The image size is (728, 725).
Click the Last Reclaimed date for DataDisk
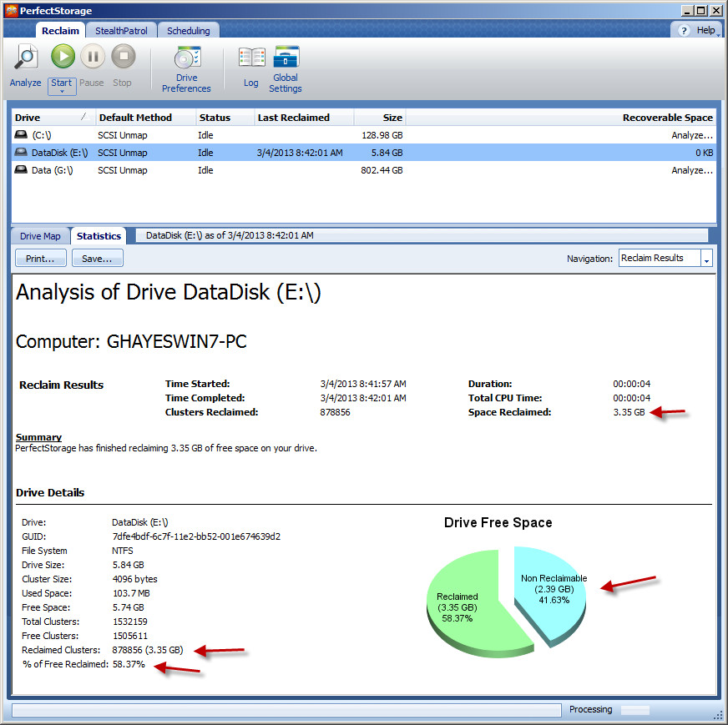(x=300, y=153)
